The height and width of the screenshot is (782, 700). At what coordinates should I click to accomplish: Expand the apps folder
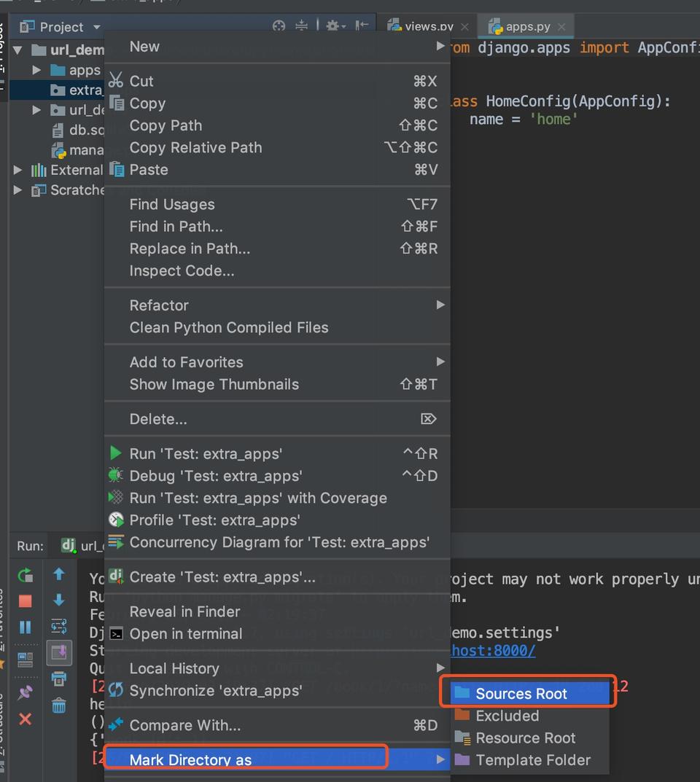(36, 70)
